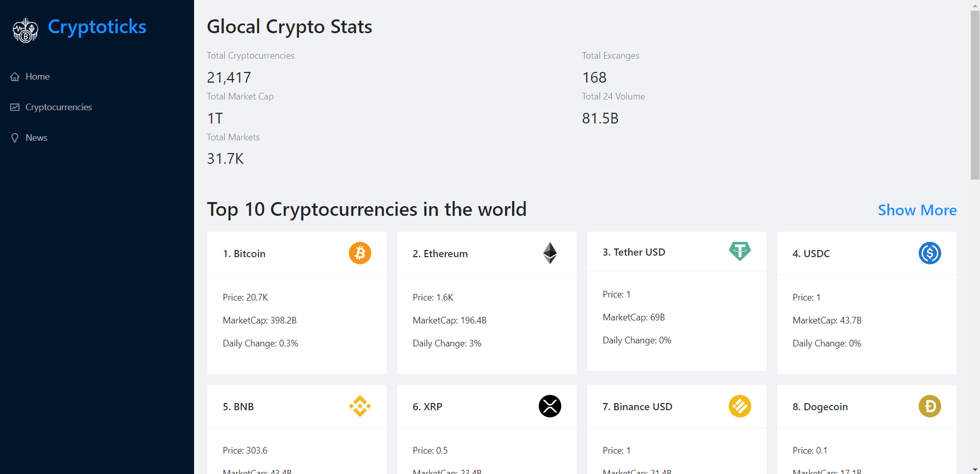Open the 8. Dogecoin card title
Image resolution: width=980 pixels, height=474 pixels.
(820, 407)
